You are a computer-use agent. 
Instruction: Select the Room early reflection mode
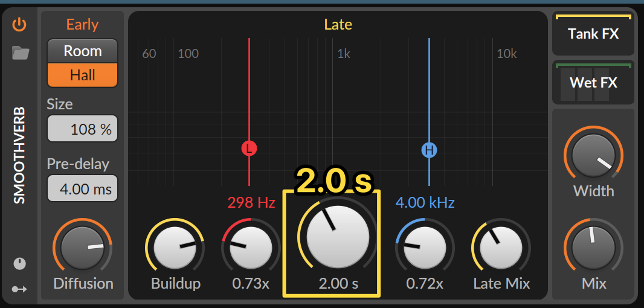[83, 51]
